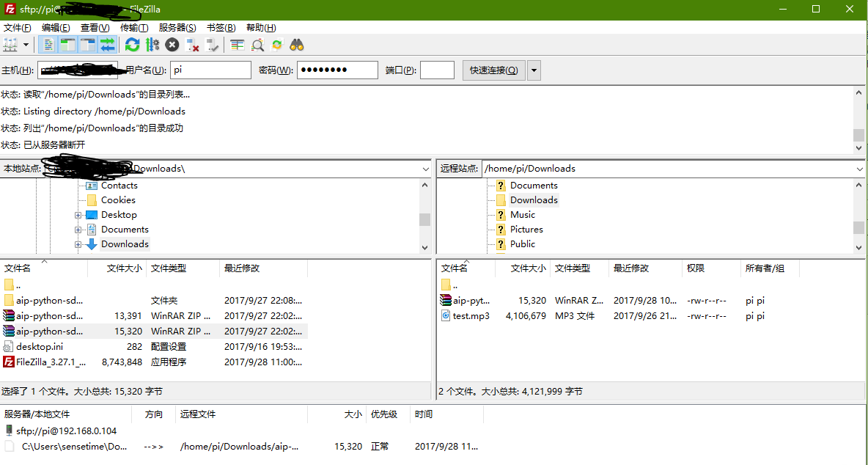Open the 文件(F) menu
This screenshot has height=465, width=868.
pyautogui.click(x=17, y=28)
